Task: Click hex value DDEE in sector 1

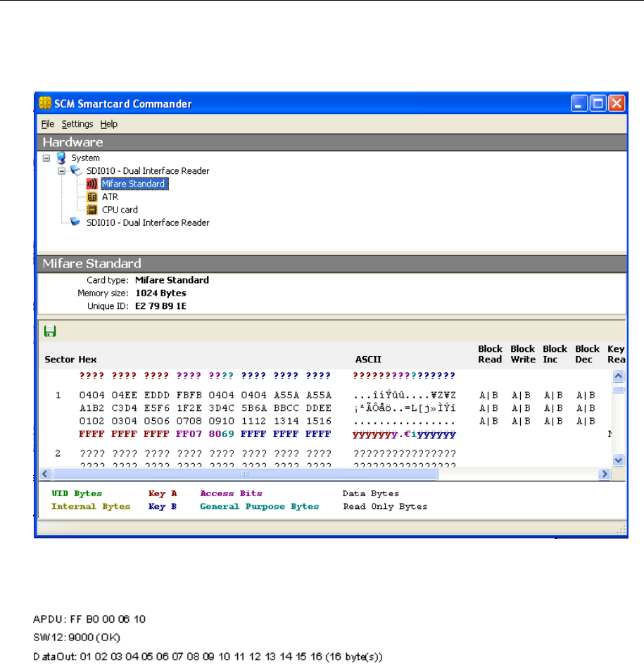Action: coord(318,408)
